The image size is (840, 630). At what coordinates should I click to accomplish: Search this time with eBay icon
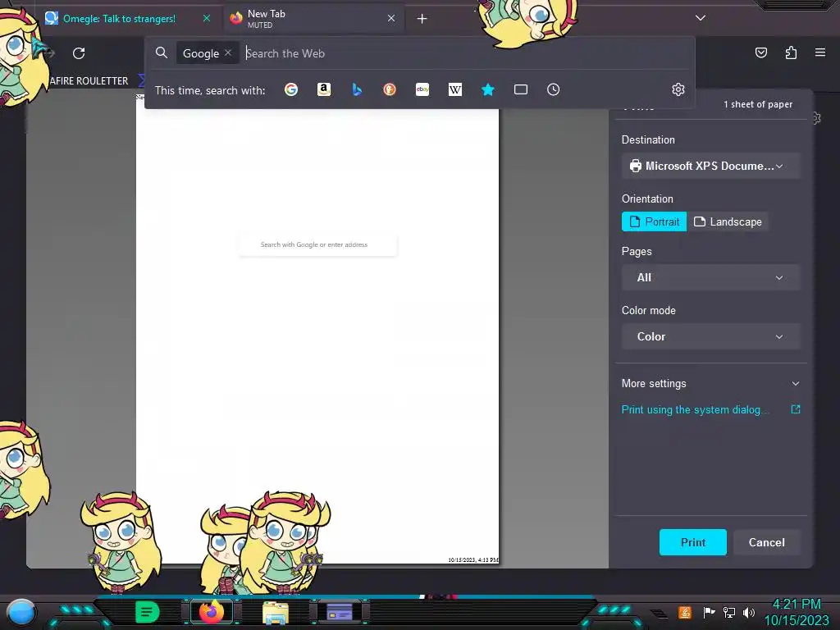(422, 89)
